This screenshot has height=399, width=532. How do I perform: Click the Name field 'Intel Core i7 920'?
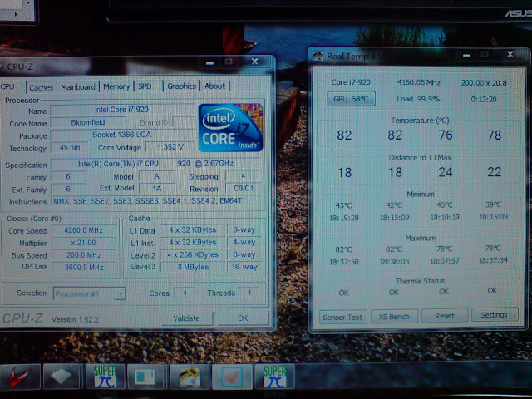tap(122, 110)
